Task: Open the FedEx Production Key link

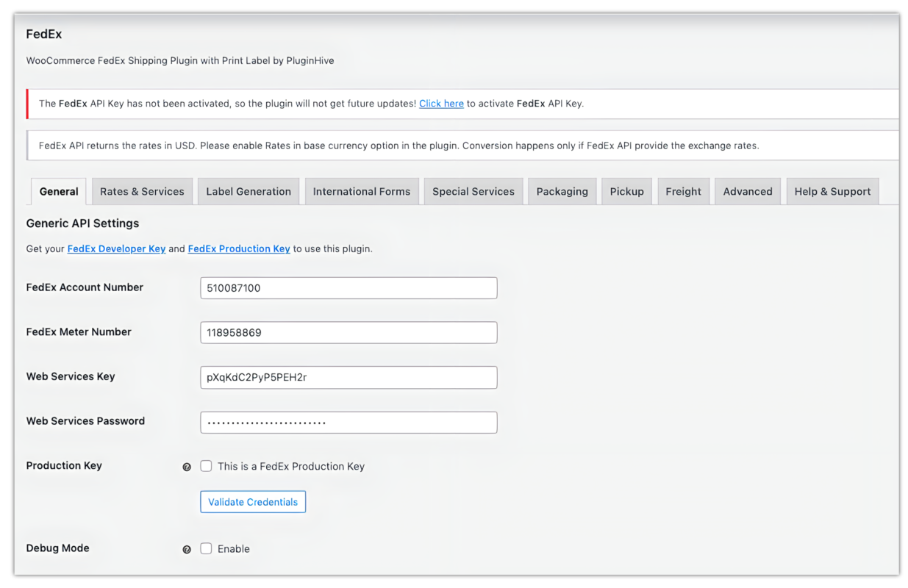Action: [239, 248]
